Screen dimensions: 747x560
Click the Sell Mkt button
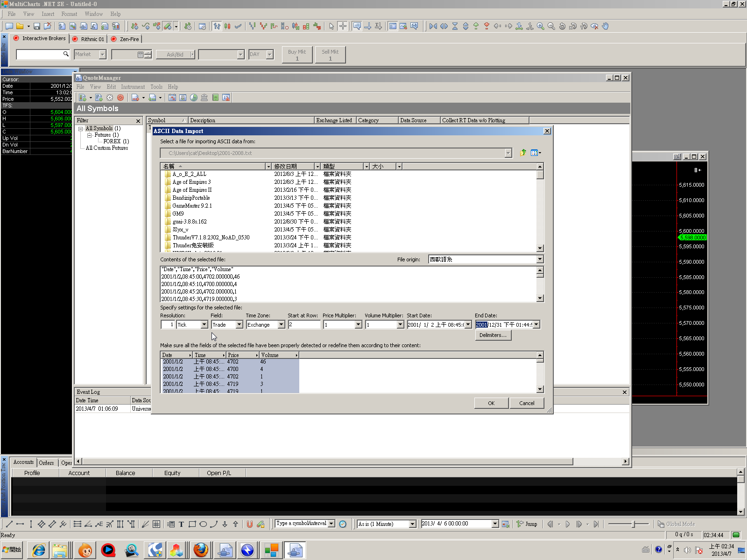coord(330,55)
